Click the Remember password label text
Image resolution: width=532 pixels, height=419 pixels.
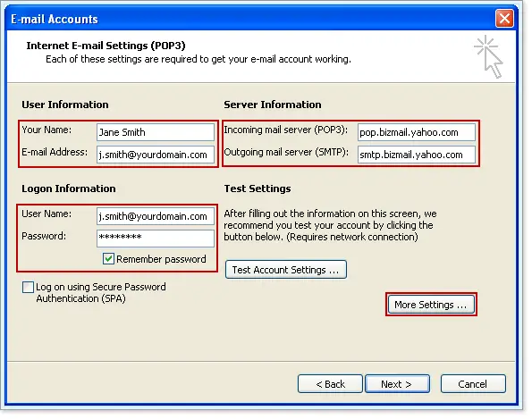point(161,259)
